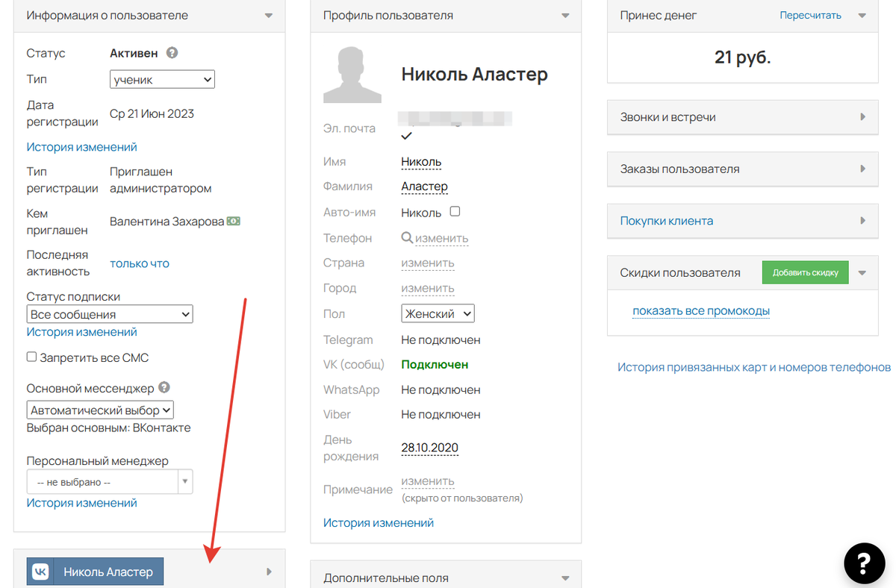Click help icon next to Основной мессенджер

(x=164, y=388)
